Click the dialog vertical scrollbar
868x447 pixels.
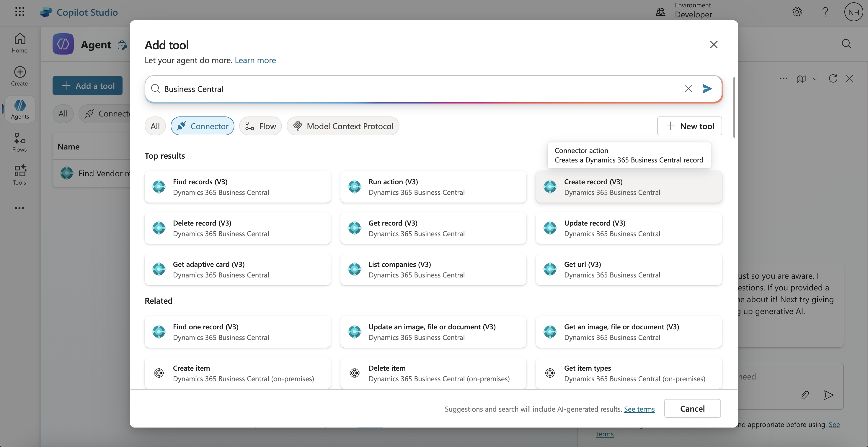pyautogui.click(x=734, y=108)
